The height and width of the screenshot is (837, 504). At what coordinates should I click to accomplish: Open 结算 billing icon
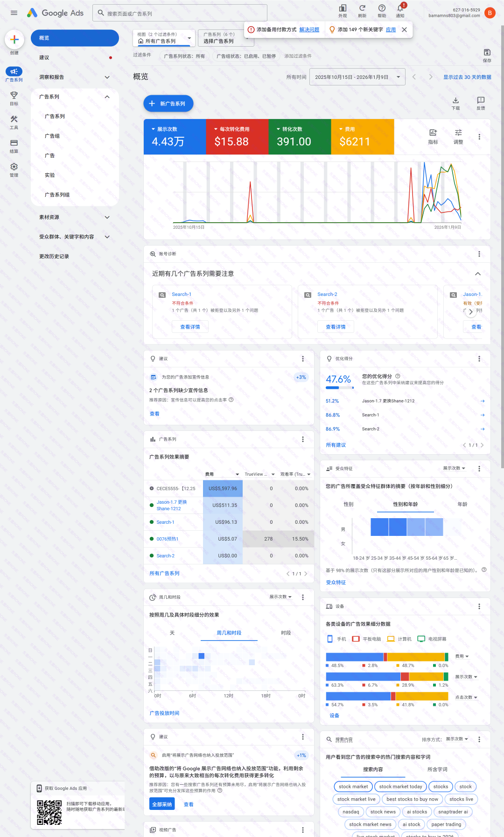pyautogui.click(x=14, y=143)
